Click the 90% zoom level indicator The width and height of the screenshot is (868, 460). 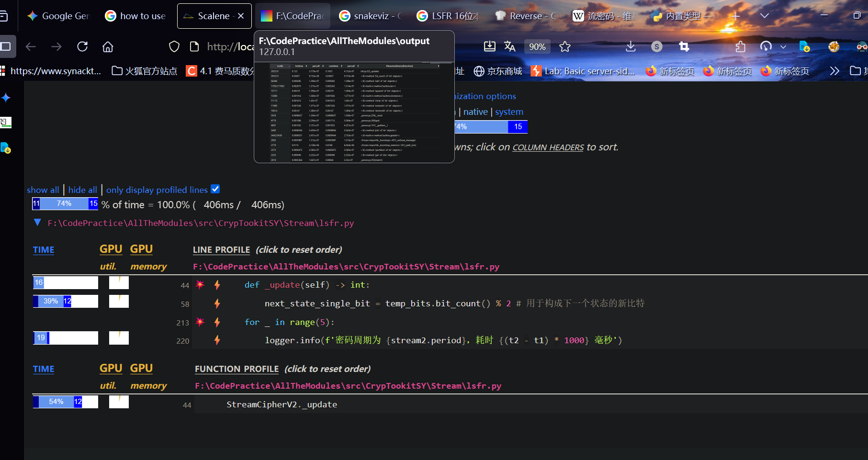pyautogui.click(x=537, y=46)
